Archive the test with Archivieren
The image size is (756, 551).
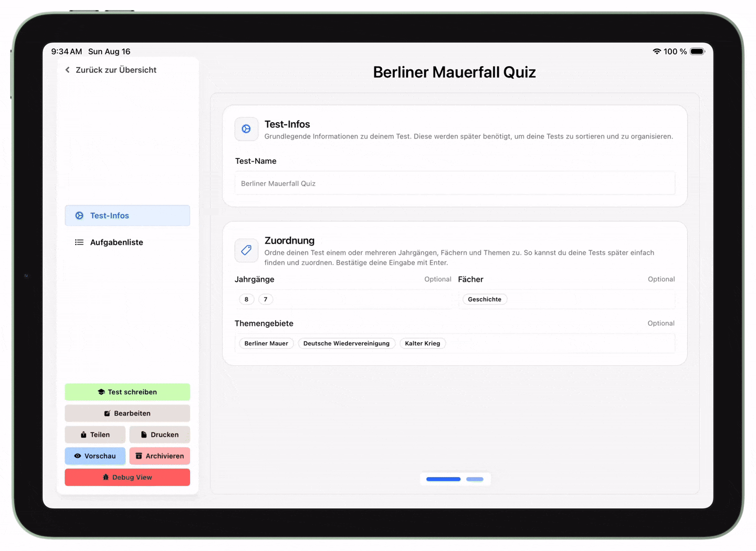(x=160, y=456)
